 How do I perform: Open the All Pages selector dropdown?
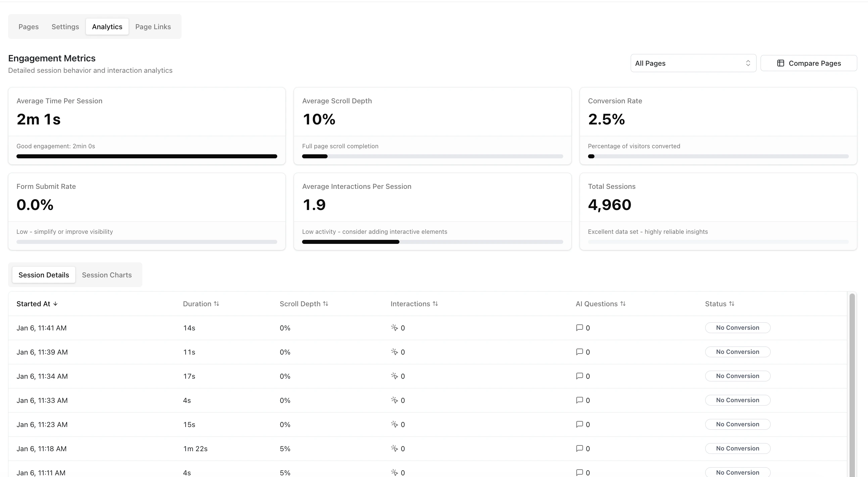click(x=693, y=63)
